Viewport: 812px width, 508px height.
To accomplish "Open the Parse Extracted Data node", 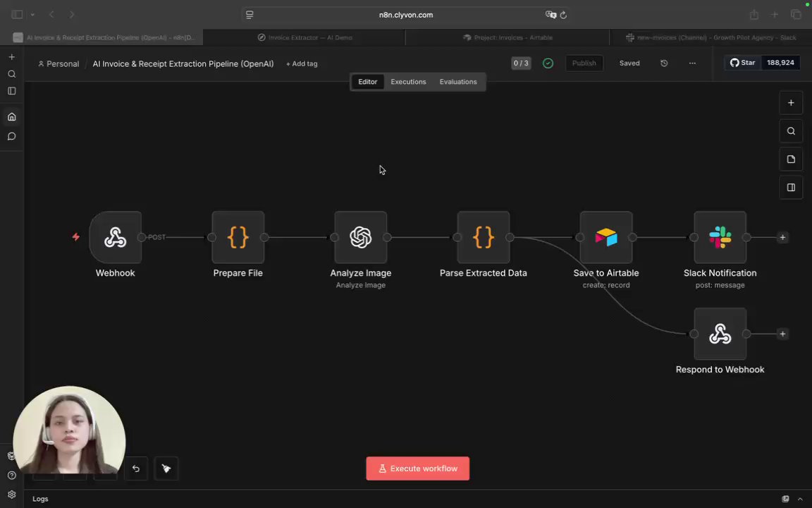I will point(483,237).
